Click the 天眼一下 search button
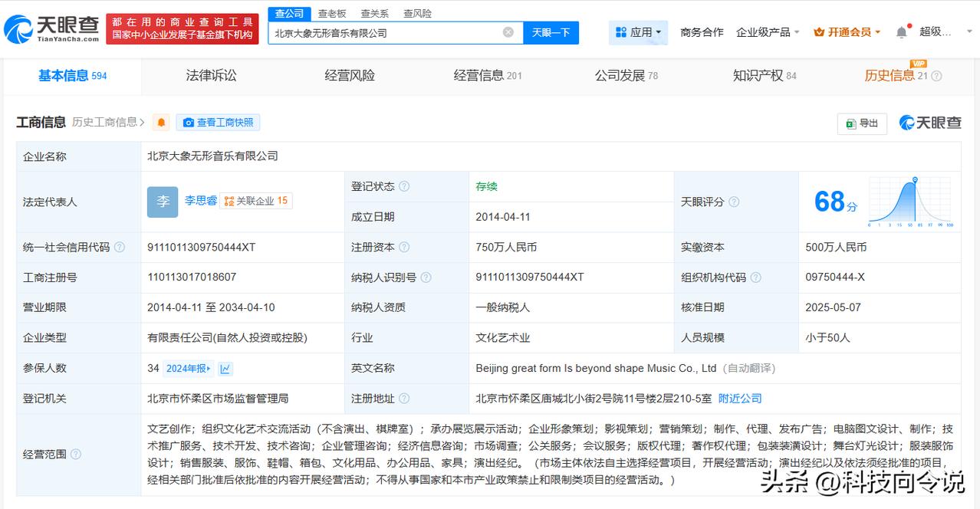This screenshot has width=980, height=509. tap(551, 32)
